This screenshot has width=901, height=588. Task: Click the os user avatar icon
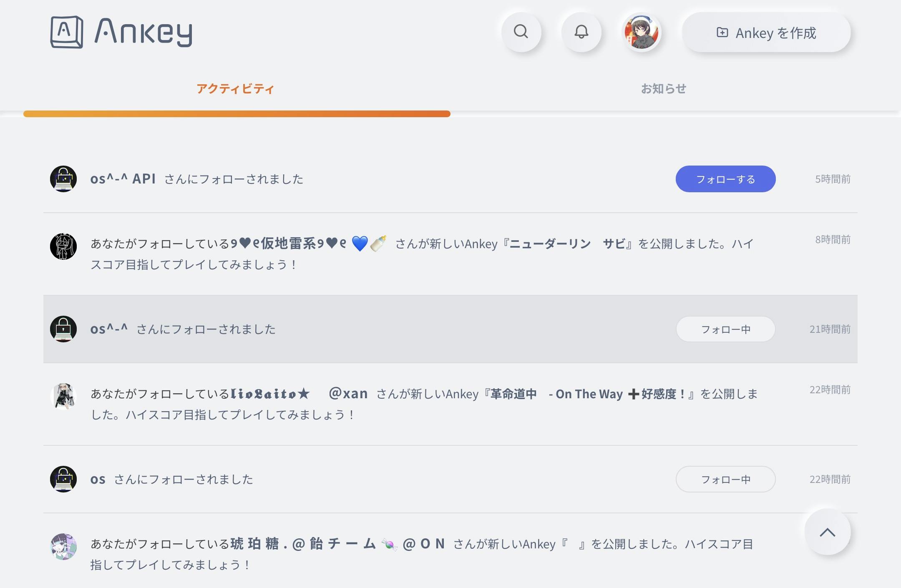[63, 479]
